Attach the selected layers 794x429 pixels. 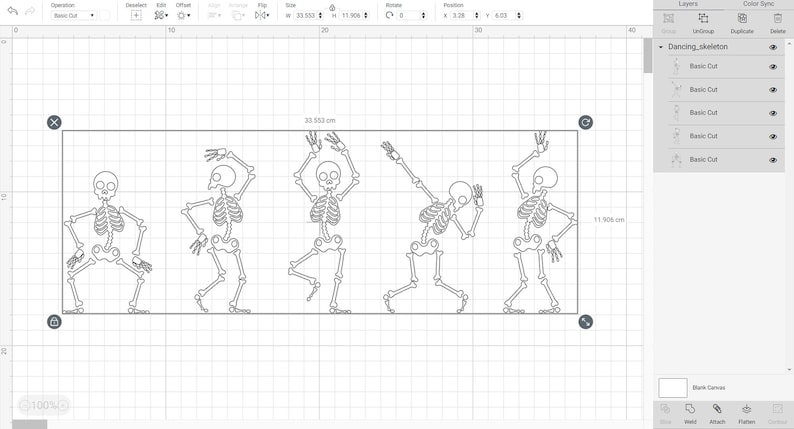point(717,408)
